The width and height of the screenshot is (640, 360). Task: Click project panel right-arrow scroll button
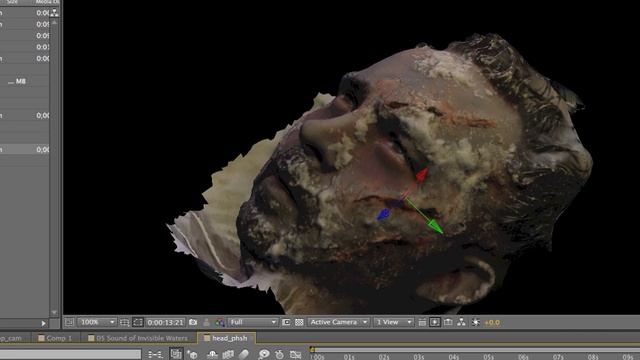tap(43, 323)
